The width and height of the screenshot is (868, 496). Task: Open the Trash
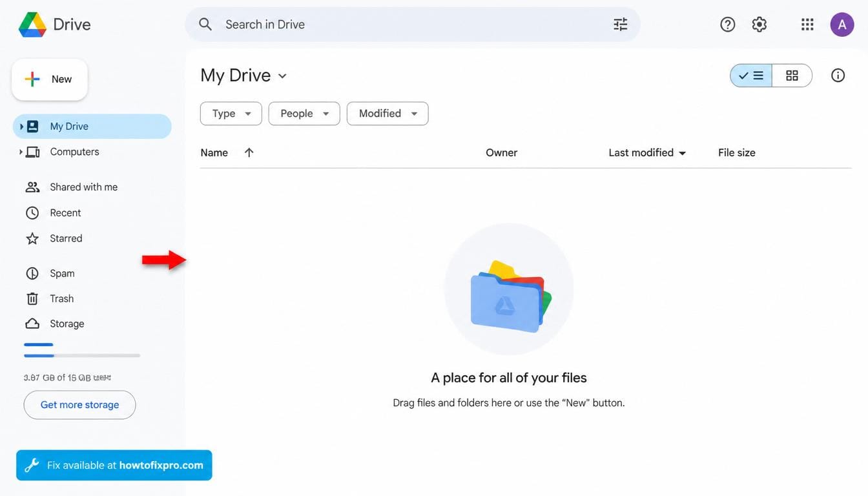(61, 298)
